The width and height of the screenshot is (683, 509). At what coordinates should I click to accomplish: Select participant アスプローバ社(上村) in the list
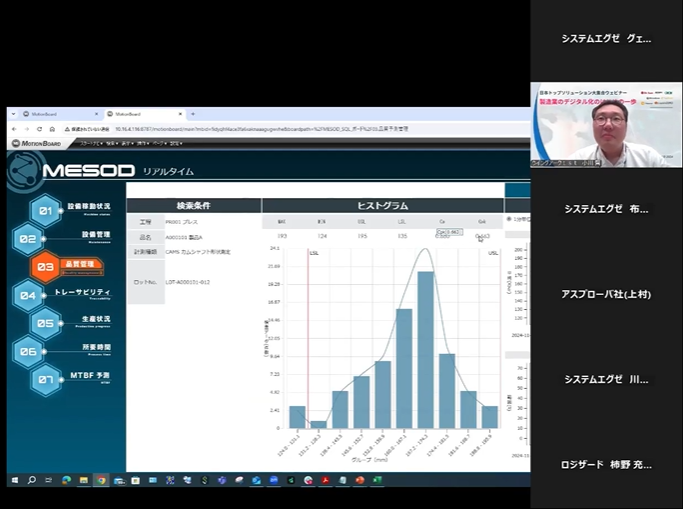[606, 294]
